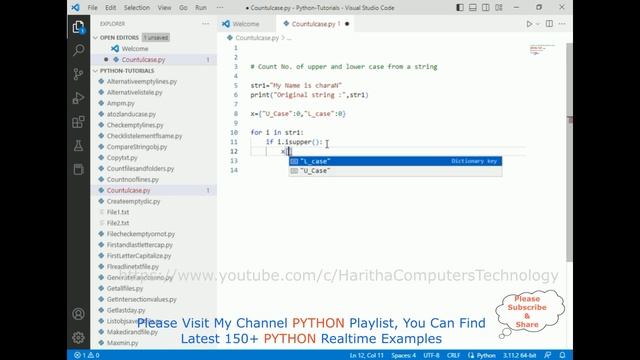Open the Search view icon

coord(78,50)
